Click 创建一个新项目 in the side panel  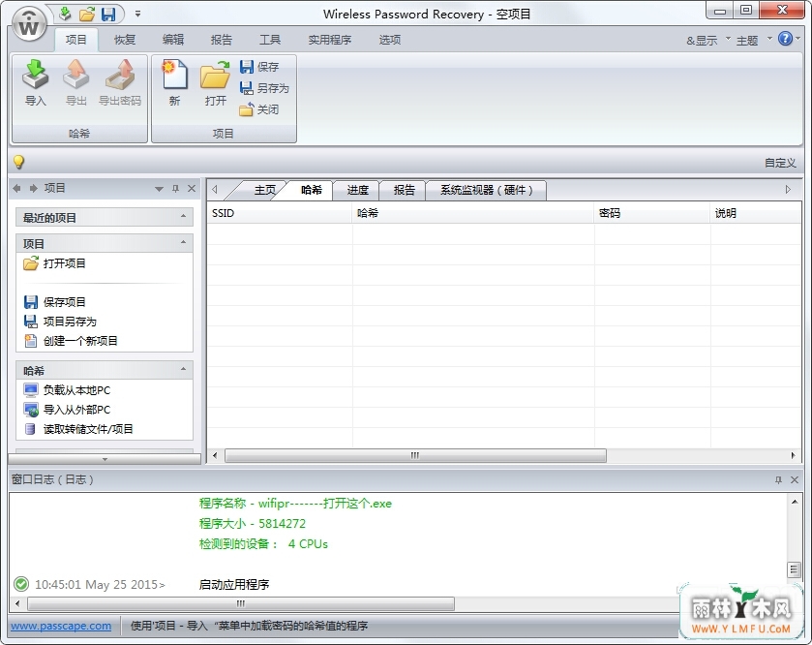tap(71, 341)
